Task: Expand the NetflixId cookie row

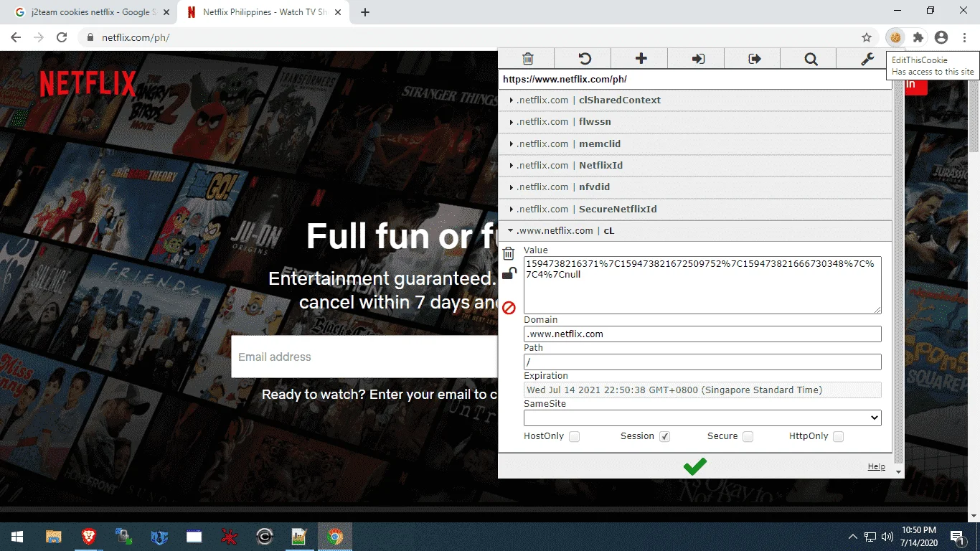Action: click(694, 165)
